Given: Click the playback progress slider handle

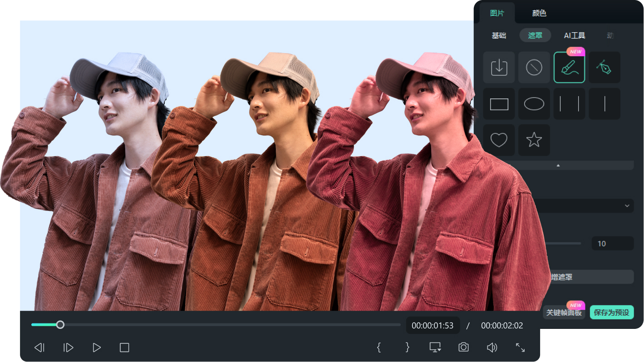Looking at the screenshot, I should tap(60, 325).
